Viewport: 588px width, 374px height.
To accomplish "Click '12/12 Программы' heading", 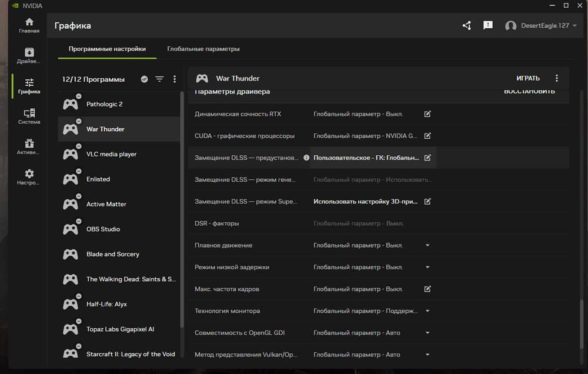I will pos(93,79).
